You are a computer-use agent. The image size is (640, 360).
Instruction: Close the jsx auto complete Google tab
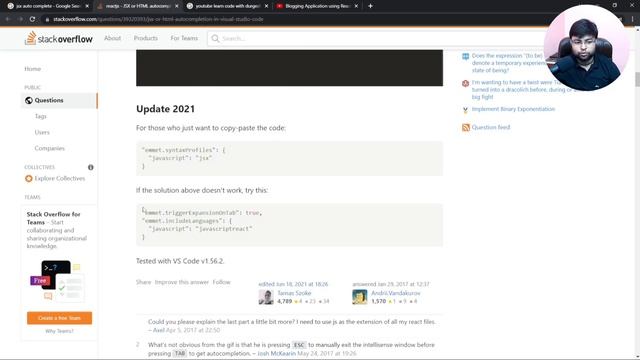(x=87, y=6)
